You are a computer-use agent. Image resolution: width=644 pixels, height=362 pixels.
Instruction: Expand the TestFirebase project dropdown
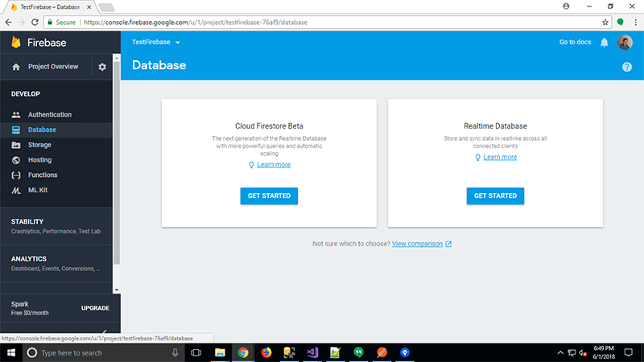click(x=156, y=42)
